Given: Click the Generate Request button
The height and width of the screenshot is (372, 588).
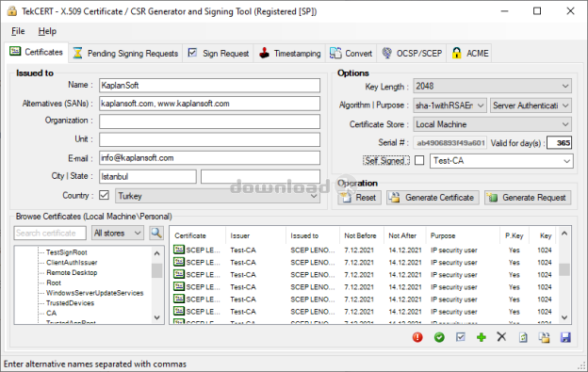Looking at the screenshot, I should coord(528,198).
